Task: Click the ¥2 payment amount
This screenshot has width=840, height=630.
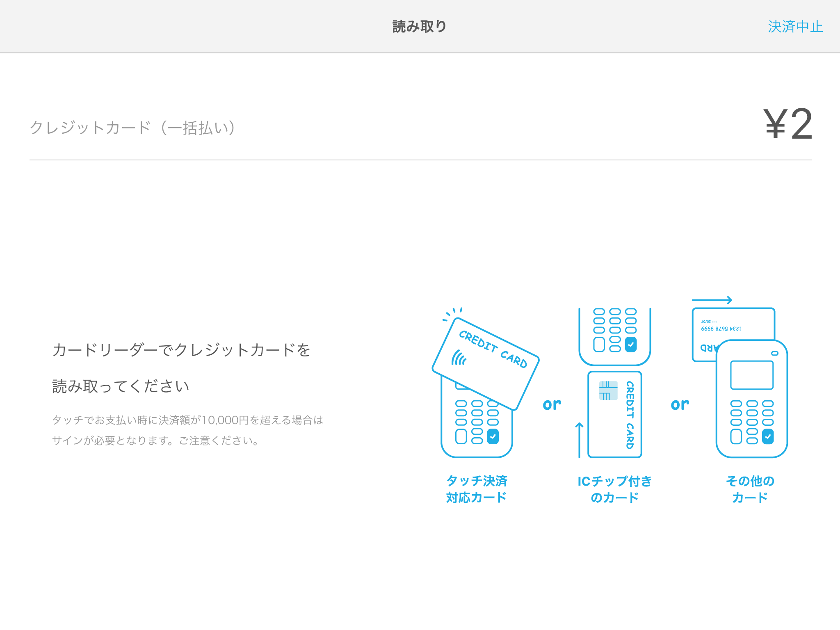Action: click(787, 124)
